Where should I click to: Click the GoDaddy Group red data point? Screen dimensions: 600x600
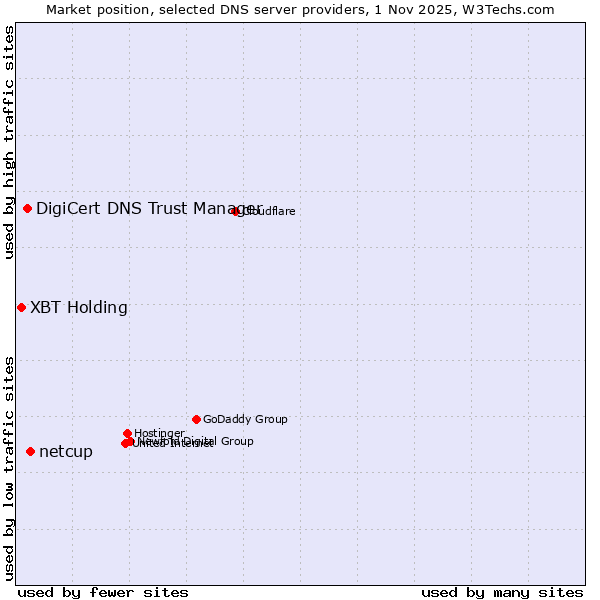point(196,419)
